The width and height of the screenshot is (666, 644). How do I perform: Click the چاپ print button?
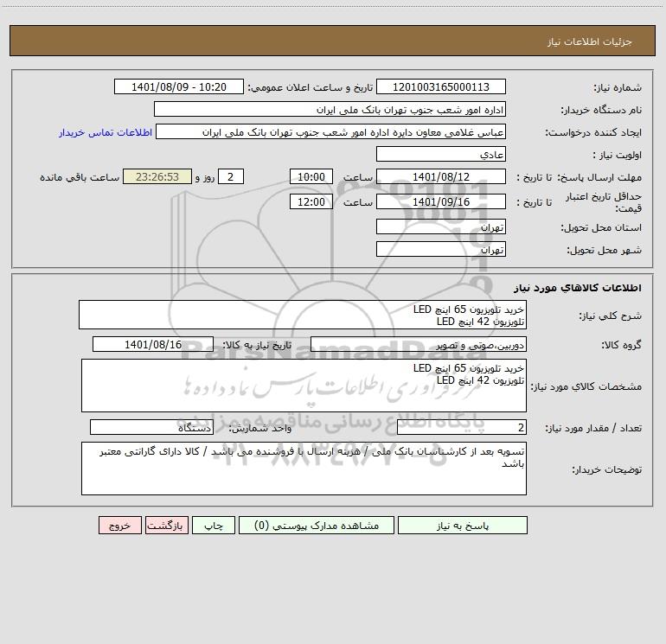(x=214, y=526)
